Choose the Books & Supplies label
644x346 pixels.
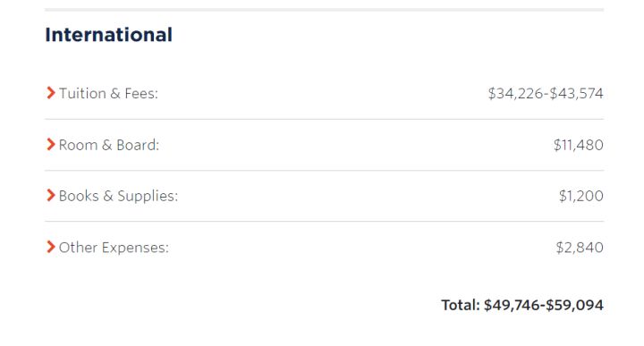[118, 196]
